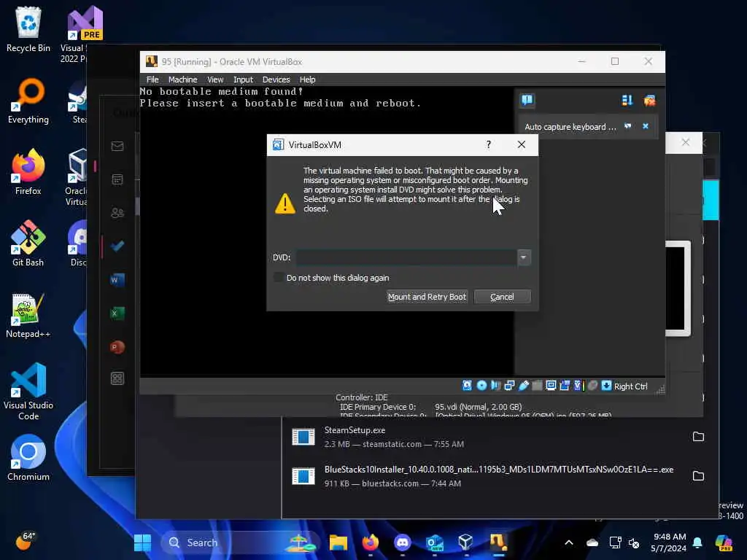Toggle the notification center speech bubble icon
Screen dimensions: 747x560
(527, 100)
